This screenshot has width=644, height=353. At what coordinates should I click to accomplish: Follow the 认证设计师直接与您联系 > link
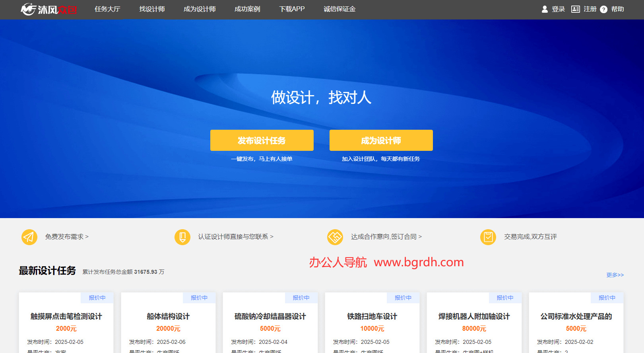tap(236, 237)
